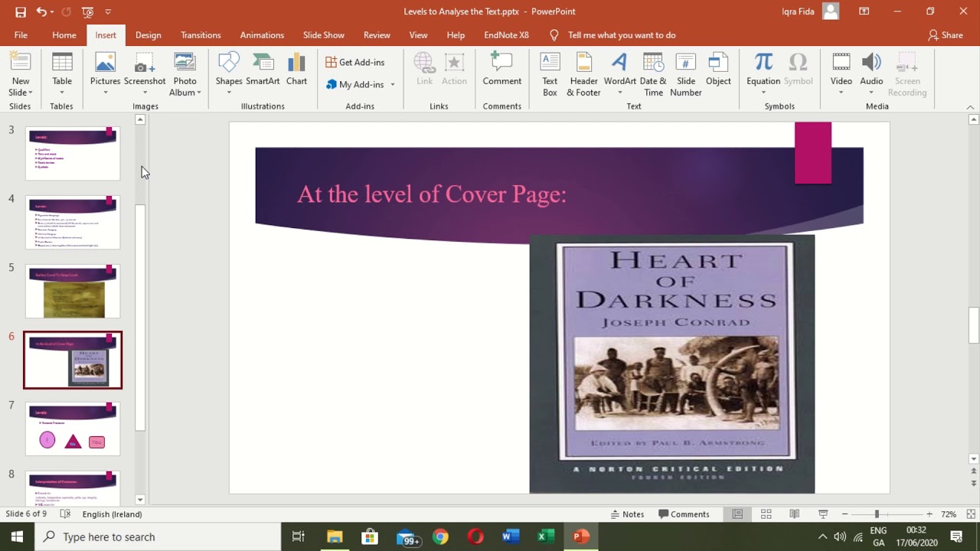Select slide 5 thumbnail
980x551 pixels.
pos(73,292)
